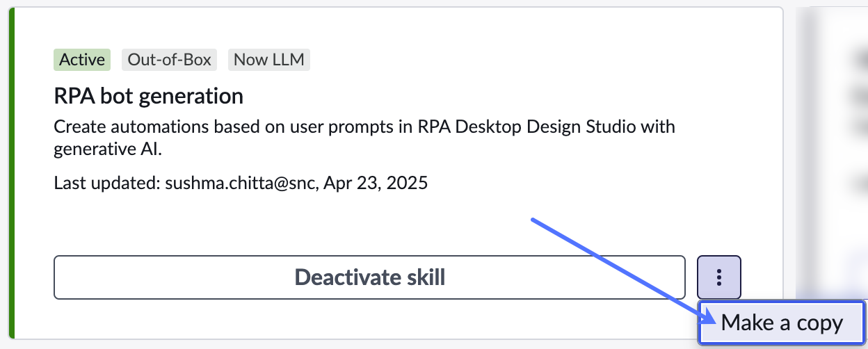Click the Now LLM tag

268,60
